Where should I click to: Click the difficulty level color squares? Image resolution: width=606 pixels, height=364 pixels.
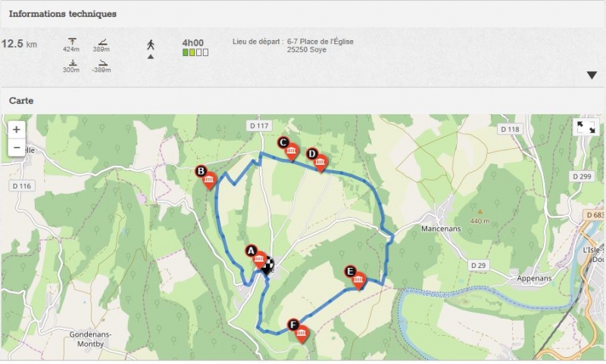(x=195, y=52)
